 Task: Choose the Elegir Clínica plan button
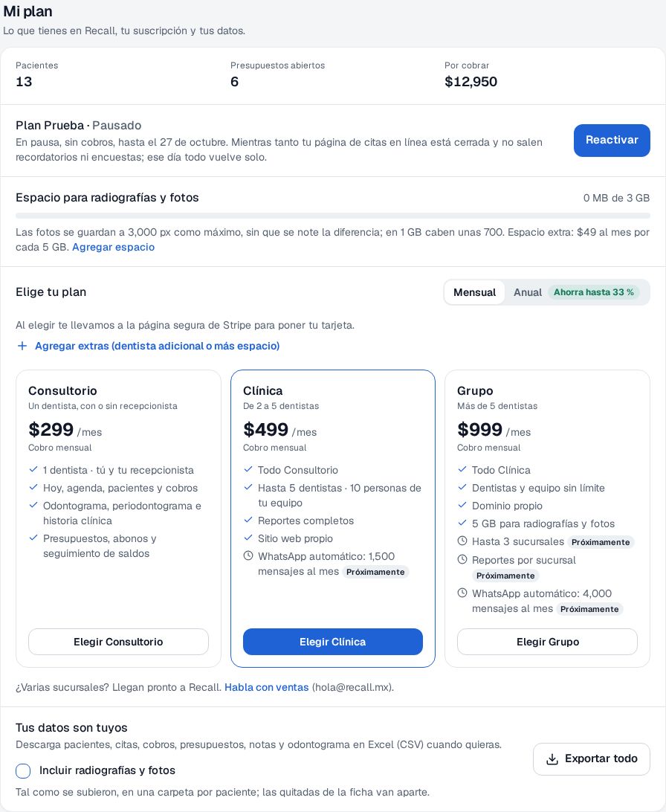[333, 642]
